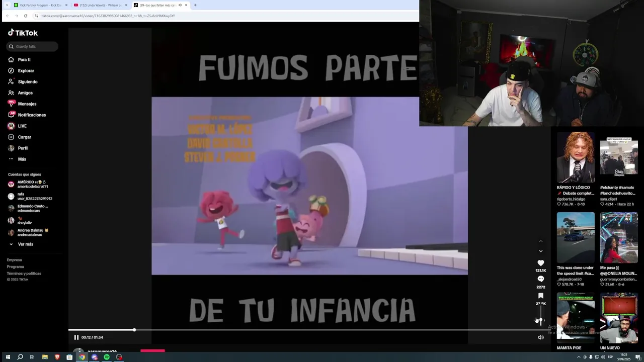
Task: Save video with the bookmark icon
Action: click(541, 296)
